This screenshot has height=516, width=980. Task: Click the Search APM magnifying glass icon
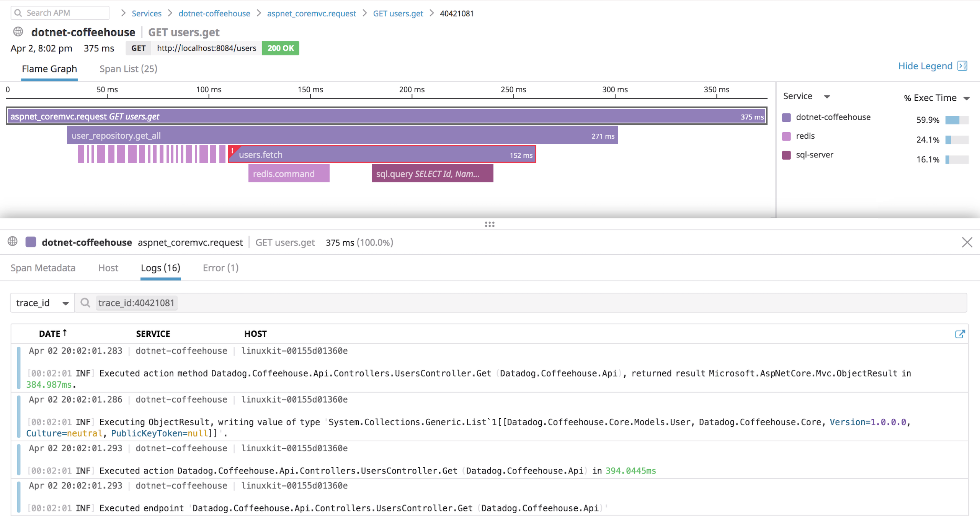[18, 13]
